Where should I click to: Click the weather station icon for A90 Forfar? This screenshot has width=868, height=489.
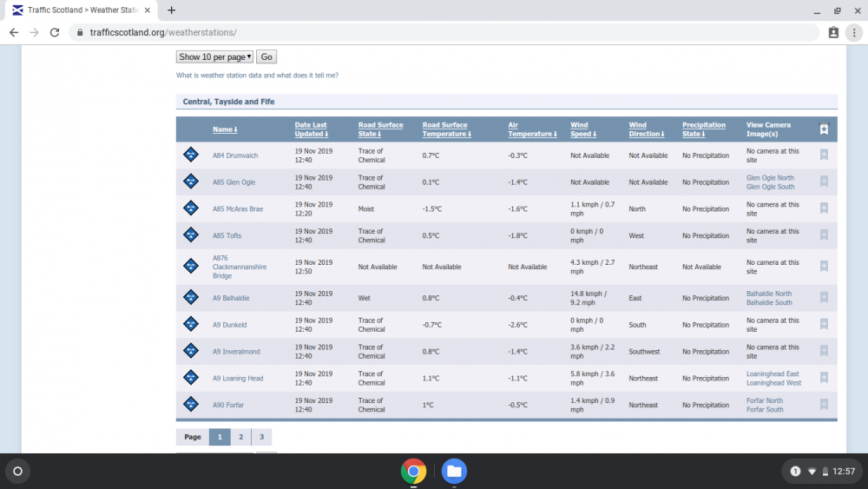191,404
